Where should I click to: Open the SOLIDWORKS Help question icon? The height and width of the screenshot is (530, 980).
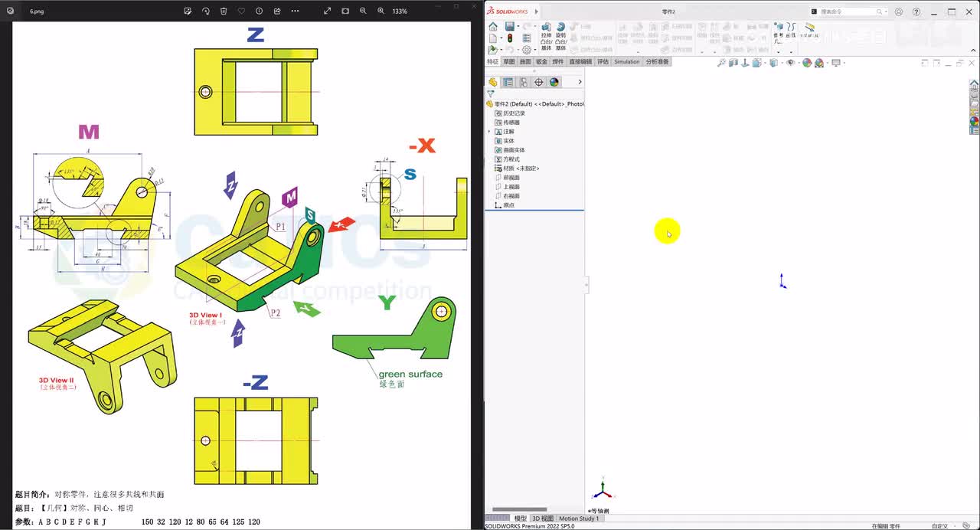[x=916, y=11]
